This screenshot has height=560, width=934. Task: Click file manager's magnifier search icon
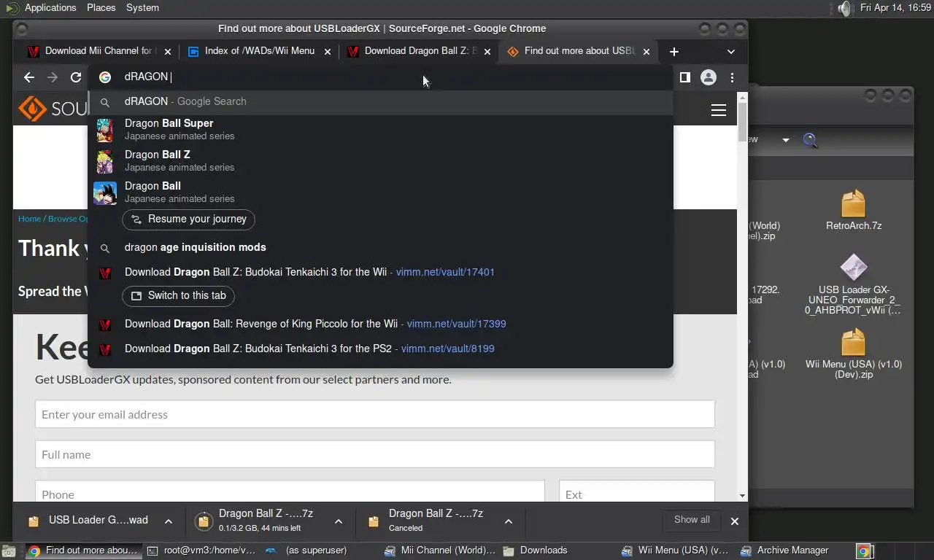pos(810,140)
